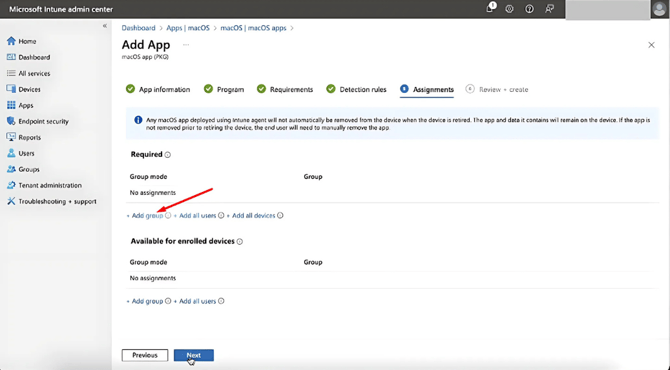Close the Add App pane
Image resolution: width=670 pixels, height=370 pixels.
tap(651, 45)
